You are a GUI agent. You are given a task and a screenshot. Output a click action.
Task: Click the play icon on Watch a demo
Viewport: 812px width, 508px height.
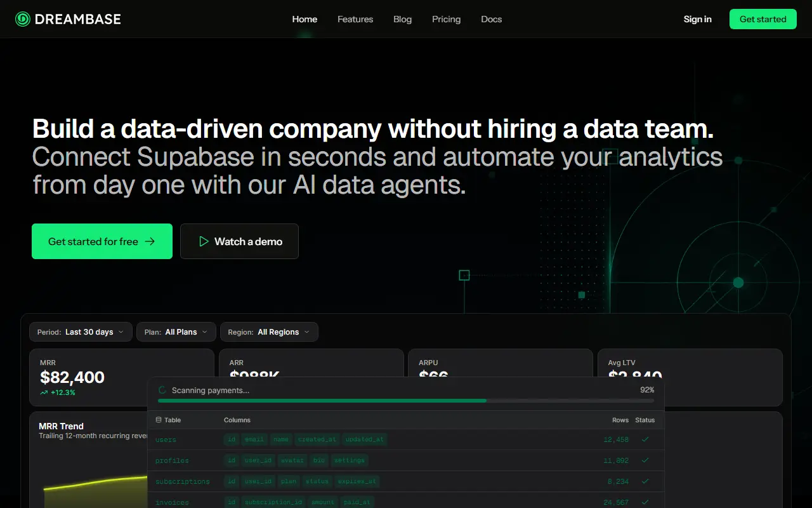pyautogui.click(x=204, y=241)
